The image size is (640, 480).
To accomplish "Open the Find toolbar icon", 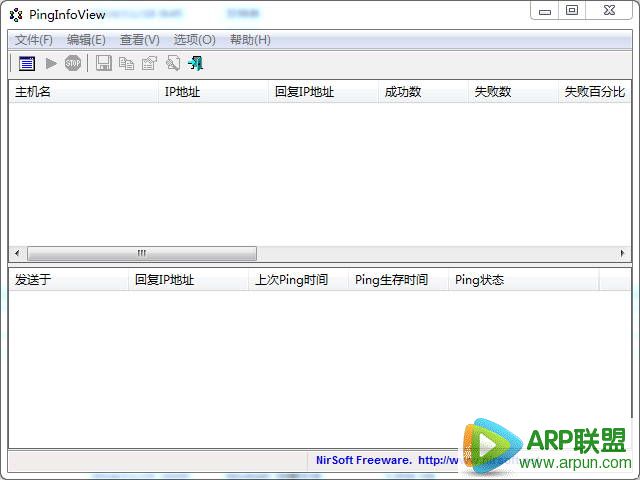I will point(173,63).
